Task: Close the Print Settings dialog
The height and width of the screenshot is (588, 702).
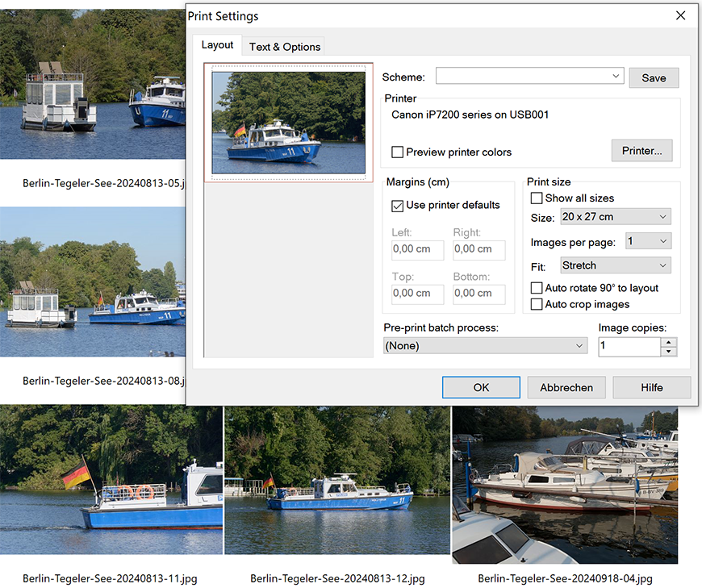Action: tap(681, 15)
